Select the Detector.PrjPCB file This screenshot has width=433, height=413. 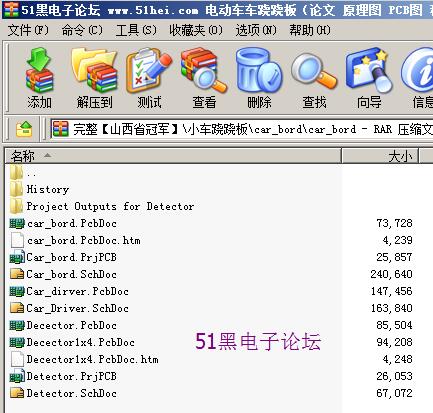(x=71, y=376)
